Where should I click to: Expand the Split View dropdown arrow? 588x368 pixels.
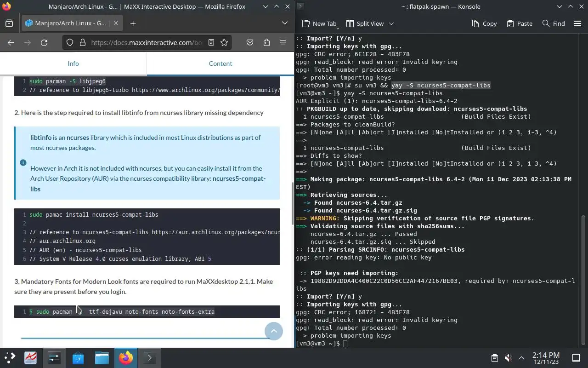click(391, 23)
